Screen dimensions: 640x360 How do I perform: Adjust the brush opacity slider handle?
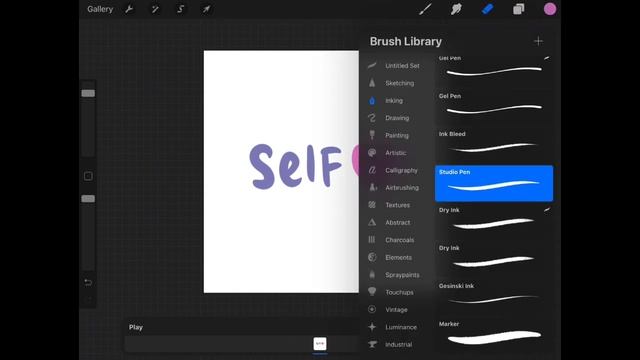point(88,199)
